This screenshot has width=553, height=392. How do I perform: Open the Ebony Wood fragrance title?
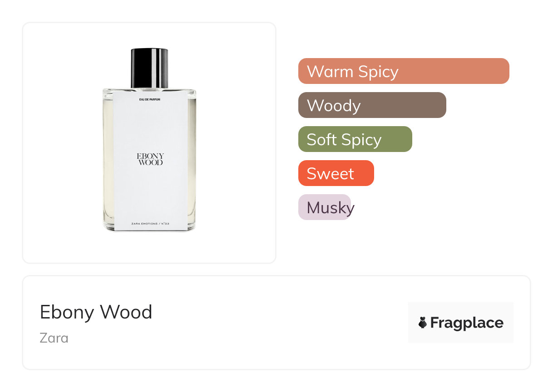click(x=96, y=312)
